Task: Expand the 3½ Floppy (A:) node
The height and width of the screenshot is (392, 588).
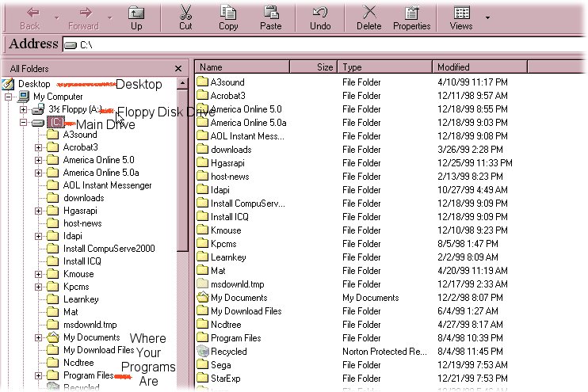Action: tap(23, 109)
